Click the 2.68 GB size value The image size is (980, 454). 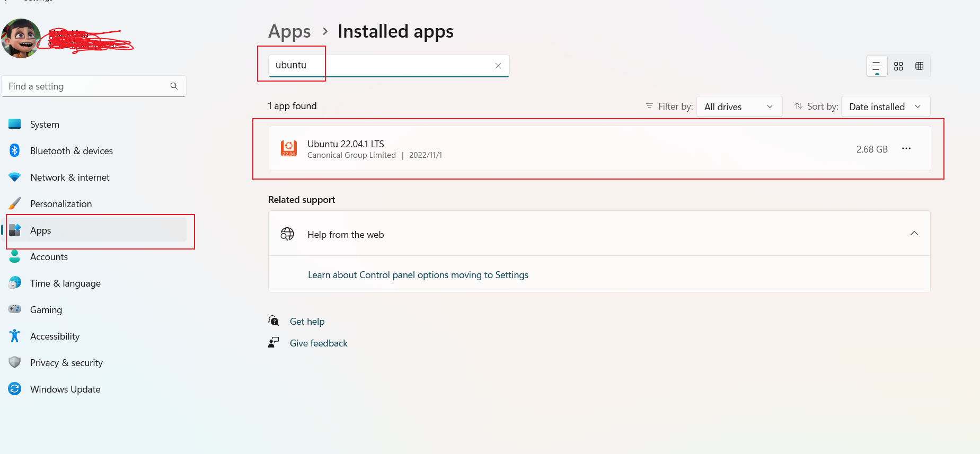coord(872,149)
